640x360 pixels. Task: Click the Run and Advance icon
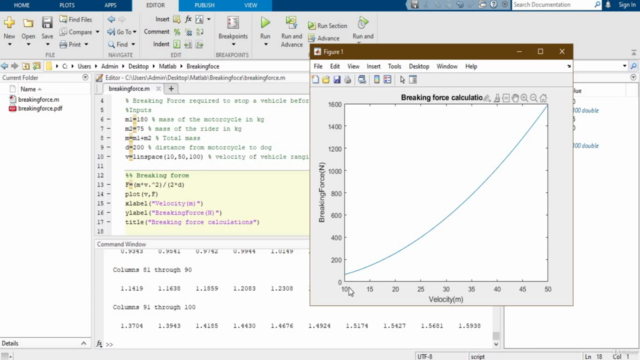point(291,22)
